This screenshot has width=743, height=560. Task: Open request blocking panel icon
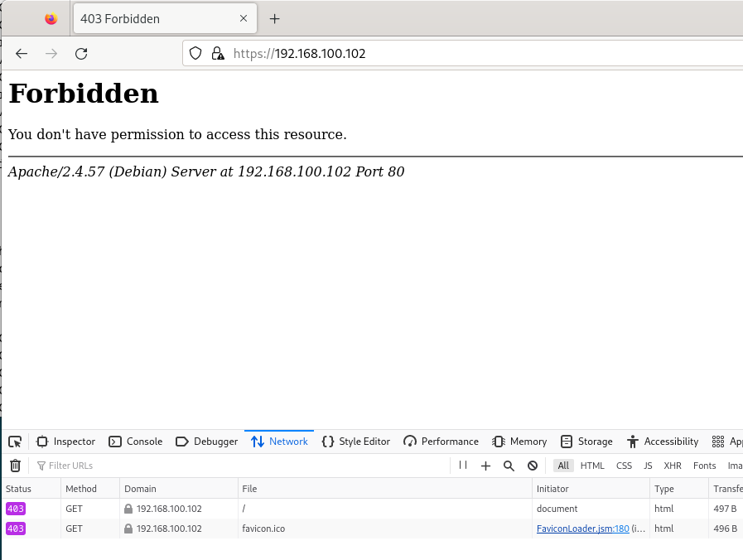click(x=533, y=466)
